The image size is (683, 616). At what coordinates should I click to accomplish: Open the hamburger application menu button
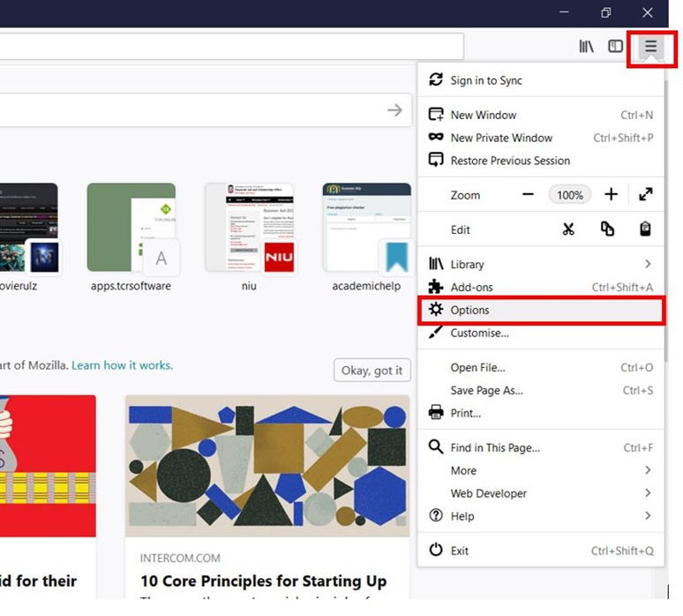pyautogui.click(x=651, y=47)
